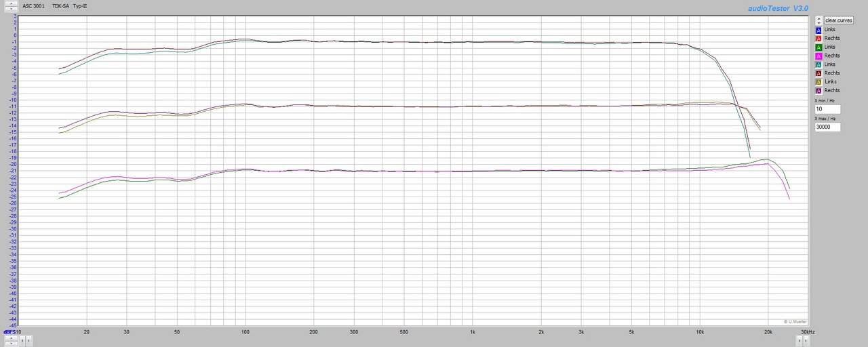Click the Typ-II label text

(80, 5)
